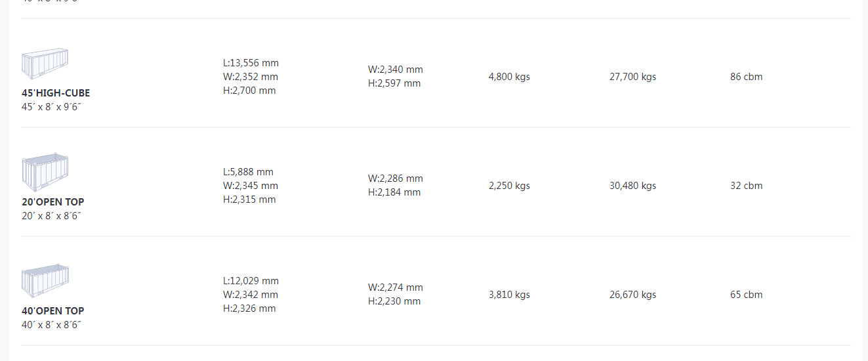Click 45' High-Cube interior length L:13,556 mm
Screen dimensions: 868x361
tap(251, 63)
